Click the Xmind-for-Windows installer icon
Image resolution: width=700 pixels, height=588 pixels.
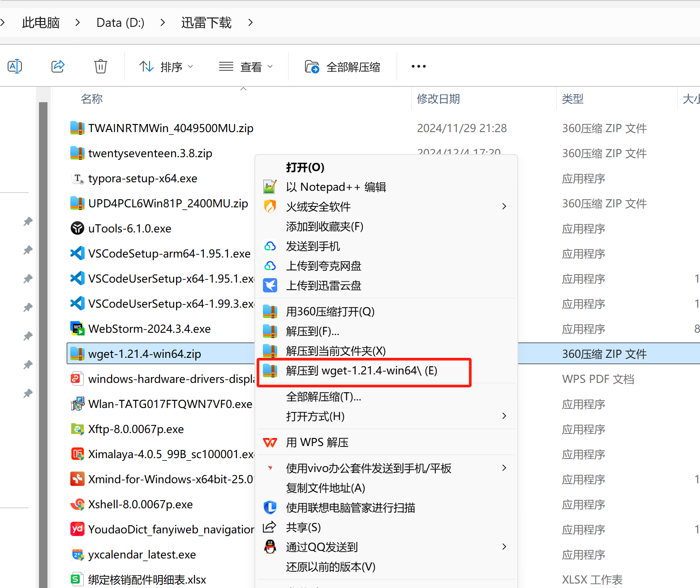point(77,479)
